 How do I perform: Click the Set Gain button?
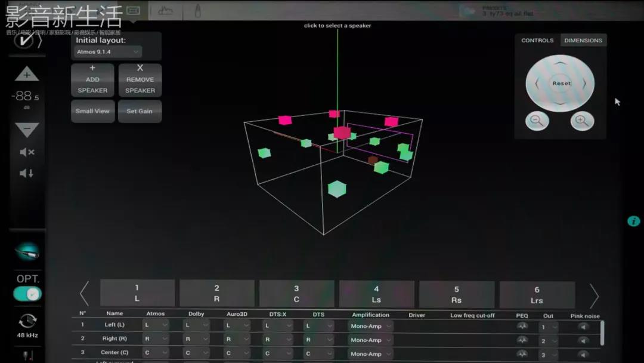[x=140, y=111]
